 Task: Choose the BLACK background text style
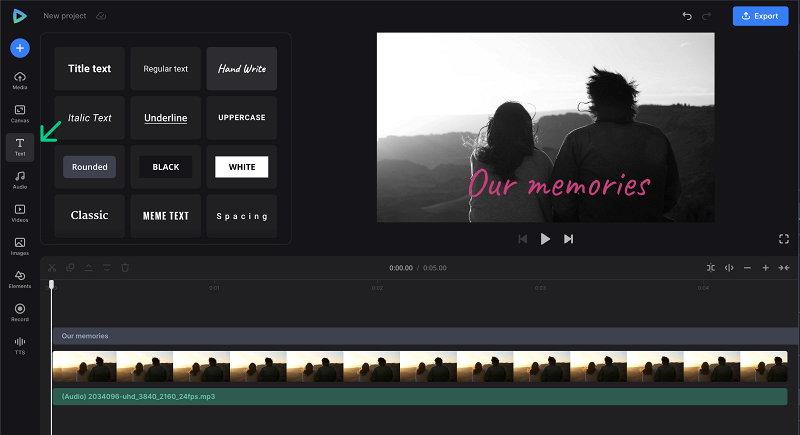165,167
